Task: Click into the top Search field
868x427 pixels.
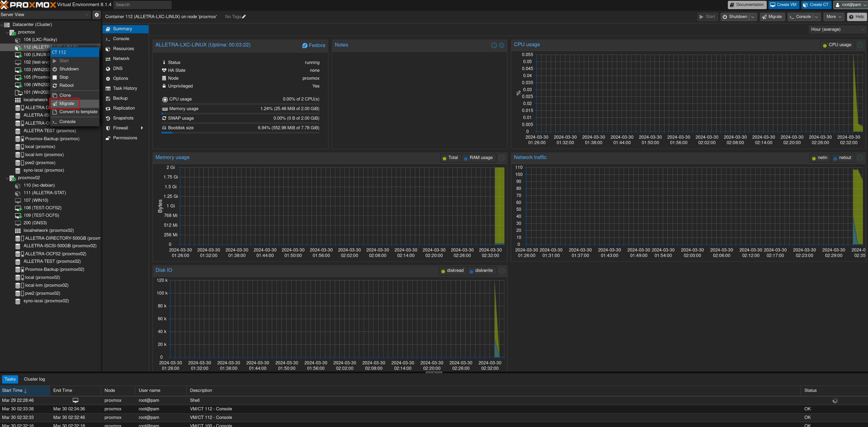Action: coord(142,5)
